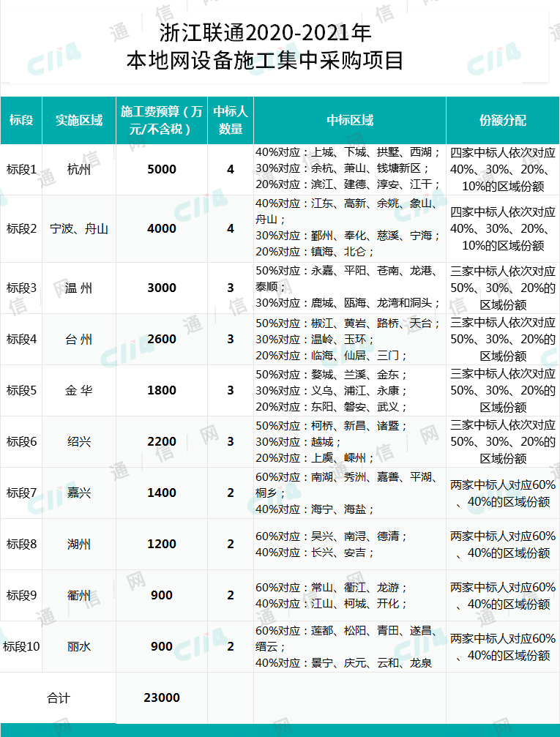Click 绍兴 winning area text 柯桥、新昌
560x737 pixels.
pyautogui.click(x=338, y=426)
